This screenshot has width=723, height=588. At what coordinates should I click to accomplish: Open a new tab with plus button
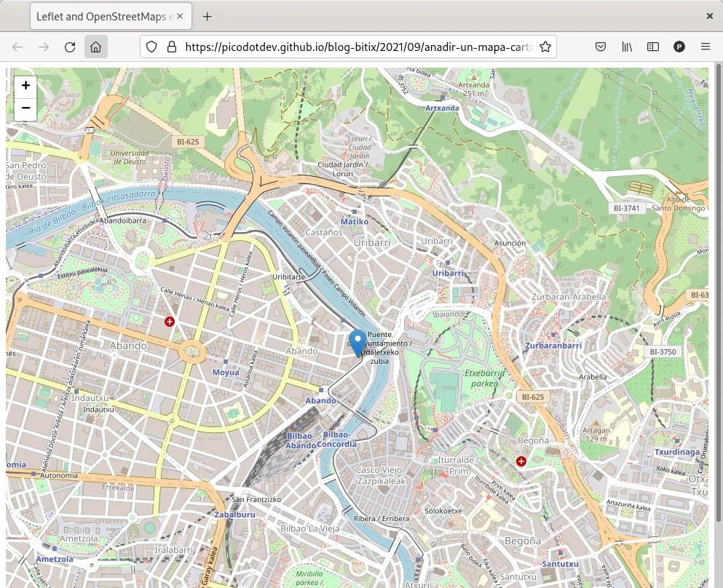point(208,16)
